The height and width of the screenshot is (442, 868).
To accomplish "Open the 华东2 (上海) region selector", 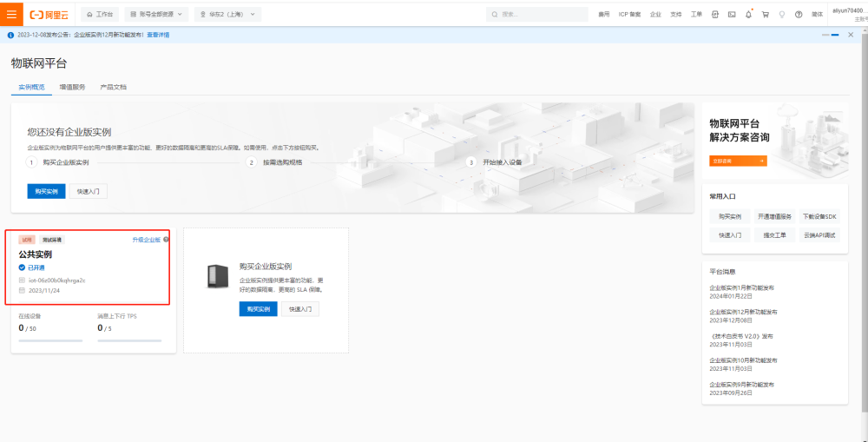I will coord(227,15).
